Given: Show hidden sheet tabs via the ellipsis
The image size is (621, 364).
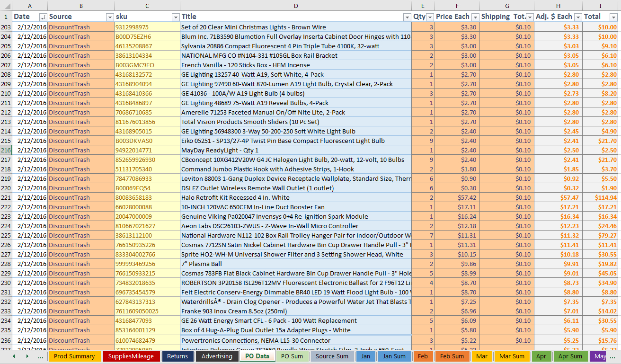Looking at the screenshot, I should tap(40, 356).
